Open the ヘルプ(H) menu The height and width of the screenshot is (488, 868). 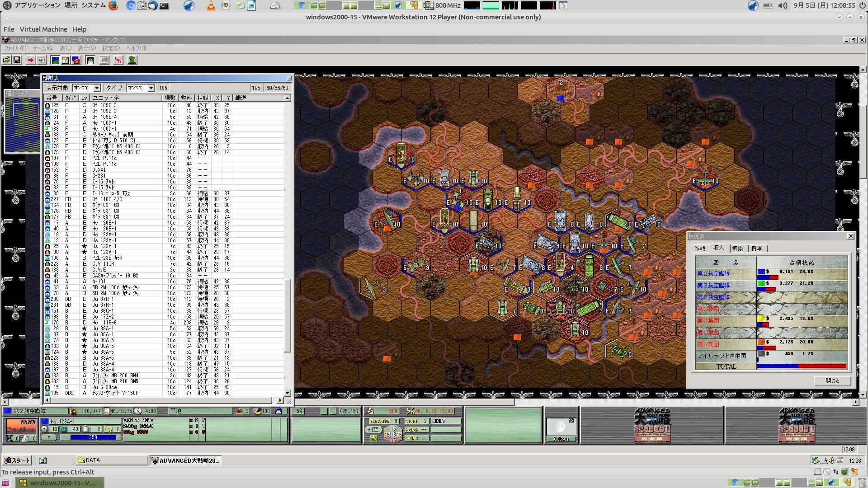point(136,48)
